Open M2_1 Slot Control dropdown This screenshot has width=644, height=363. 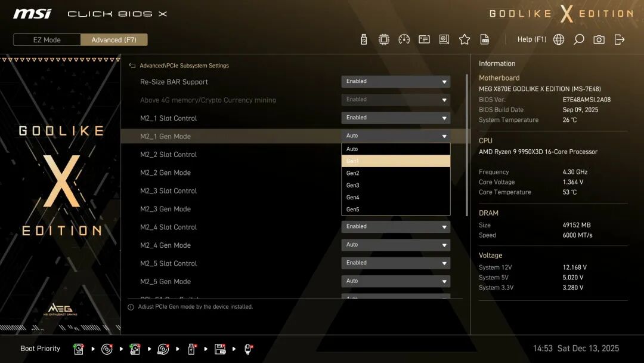click(395, 118)
